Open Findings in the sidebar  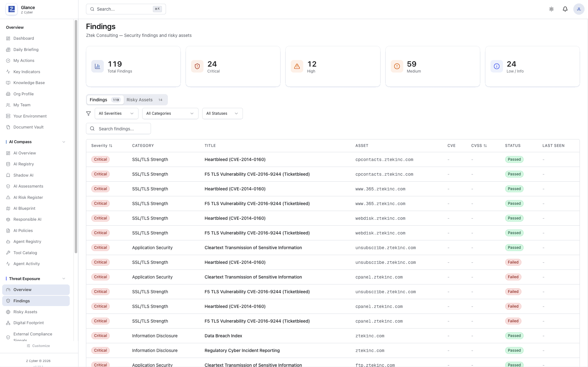point(36,301)
